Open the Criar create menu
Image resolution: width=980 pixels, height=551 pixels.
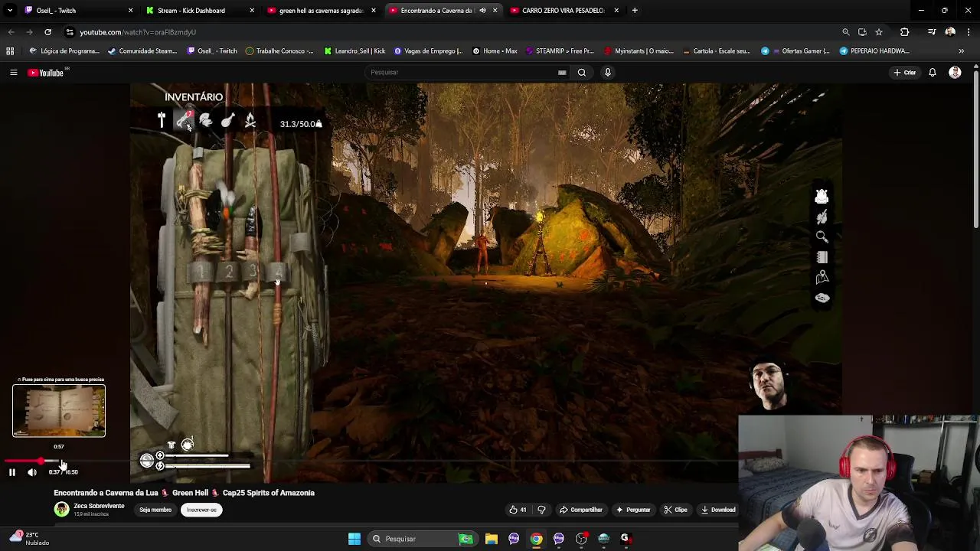(905, 73)
